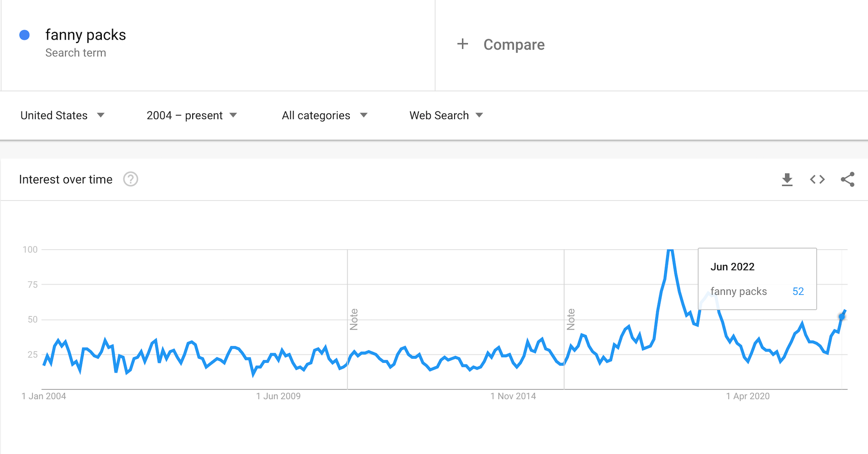Click the highlighted Jun 2022 data point
This screenshot has height=454, width=868.
click(x=842, y=317)
